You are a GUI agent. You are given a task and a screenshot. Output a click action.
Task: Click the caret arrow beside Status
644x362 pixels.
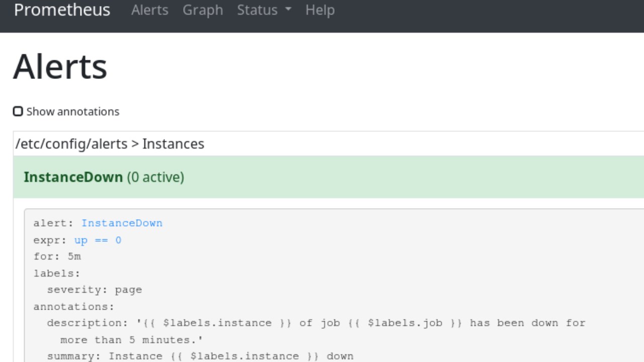288,10
